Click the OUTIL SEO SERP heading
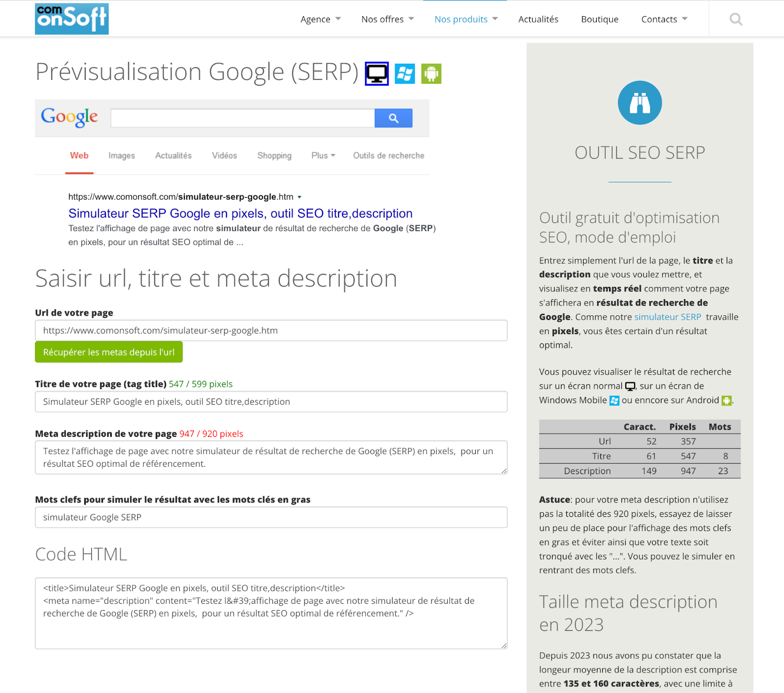 639,153
